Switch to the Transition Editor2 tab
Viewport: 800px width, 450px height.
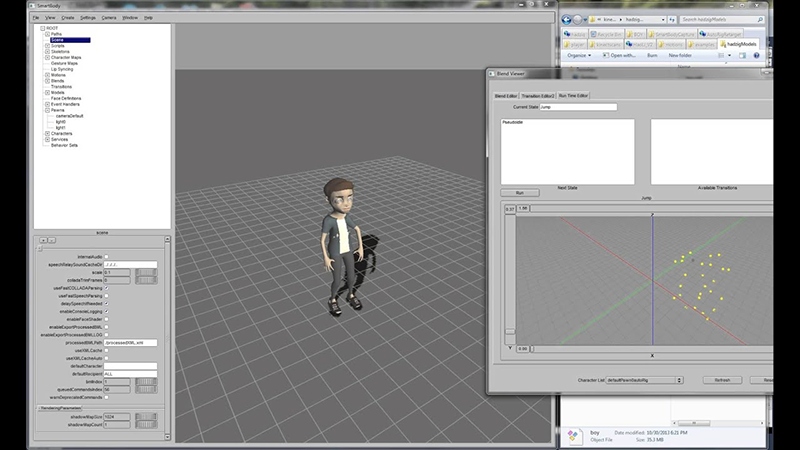click(537, 96)
